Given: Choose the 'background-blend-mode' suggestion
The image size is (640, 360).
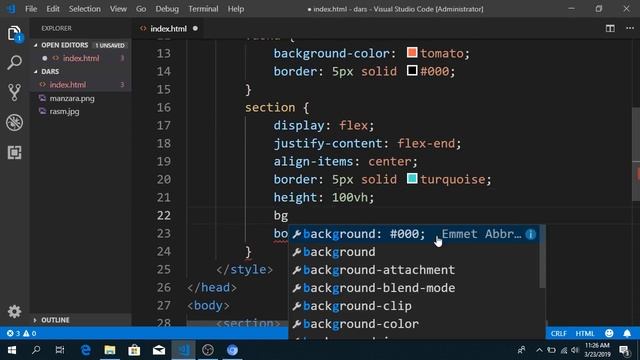Looking at the screenshot, I should point(414,288).
